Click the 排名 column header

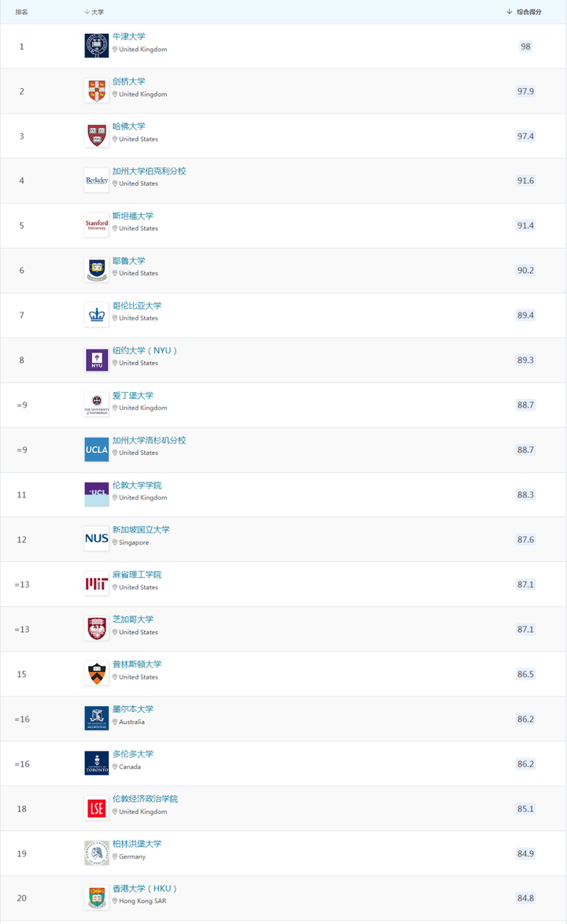tap(22, 12)
